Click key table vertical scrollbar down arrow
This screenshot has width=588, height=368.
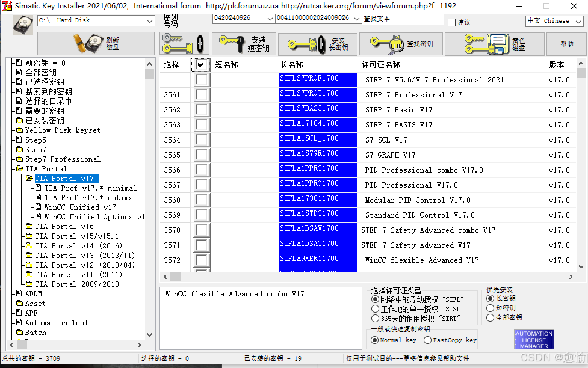point(581,267)
